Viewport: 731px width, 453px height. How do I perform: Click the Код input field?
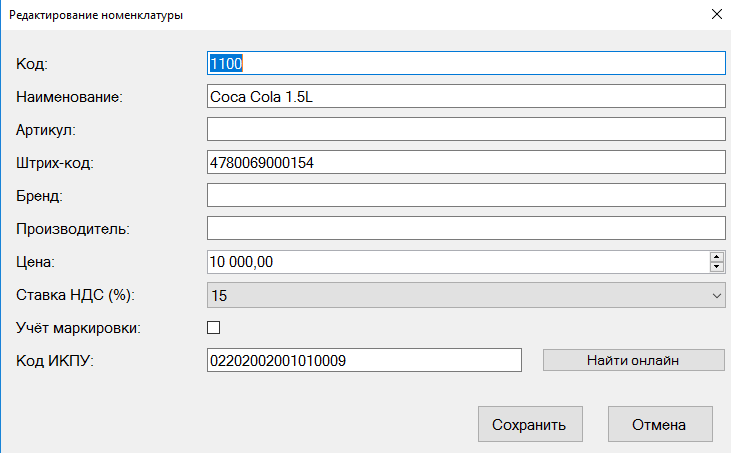464,63
